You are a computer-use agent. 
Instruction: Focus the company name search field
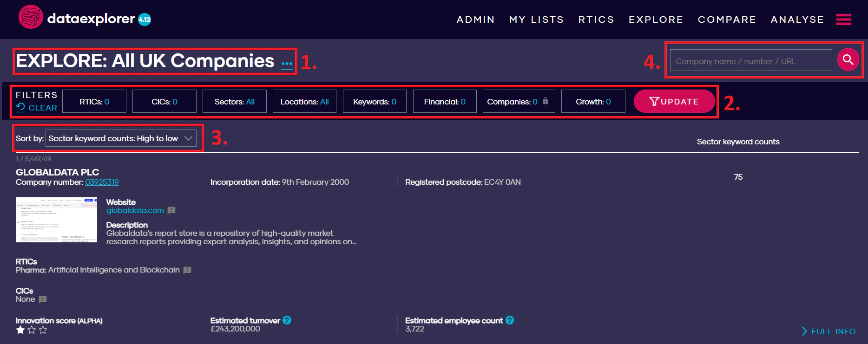pyautogui.click(x=751, y=60)
